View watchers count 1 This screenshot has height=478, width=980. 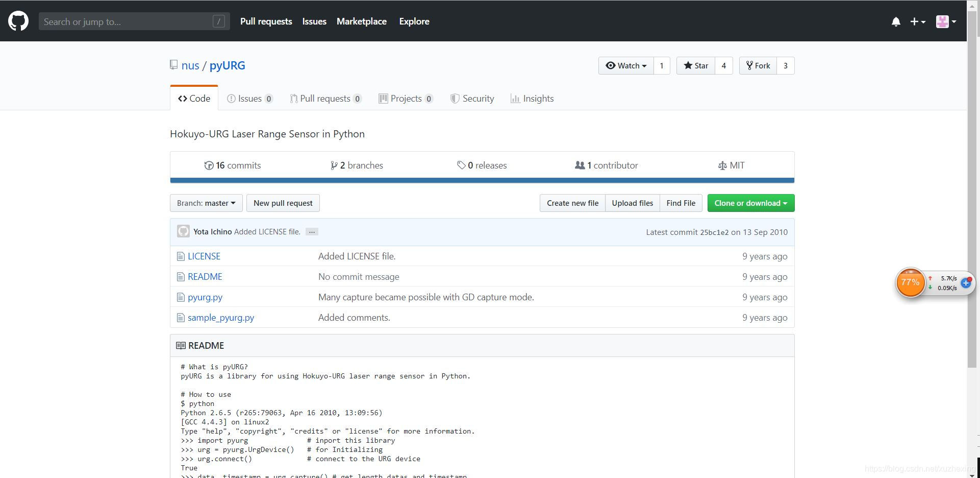(x=662, y=65)
